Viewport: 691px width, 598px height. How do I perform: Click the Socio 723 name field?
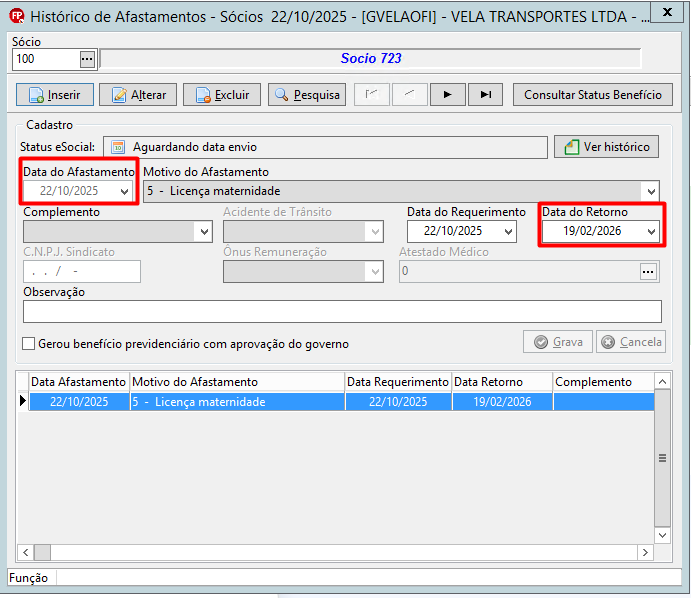[371, 59]
